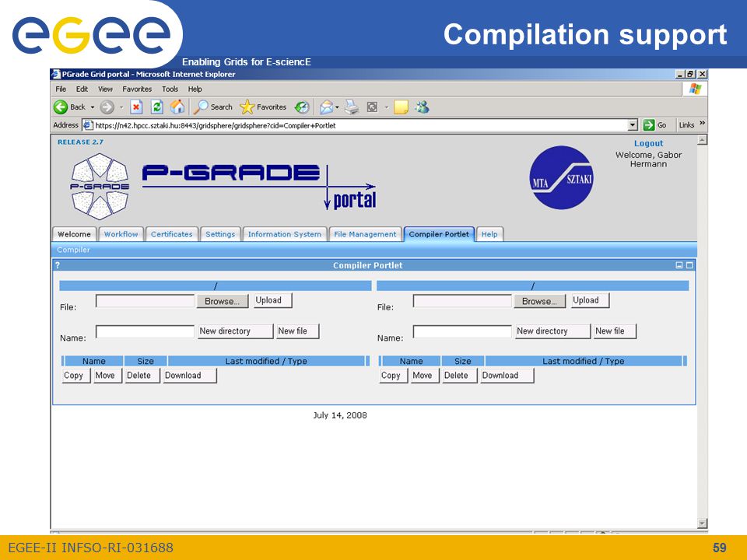Open the Tools menu
This screenshot has width=747, height=560.
(170, 89)
